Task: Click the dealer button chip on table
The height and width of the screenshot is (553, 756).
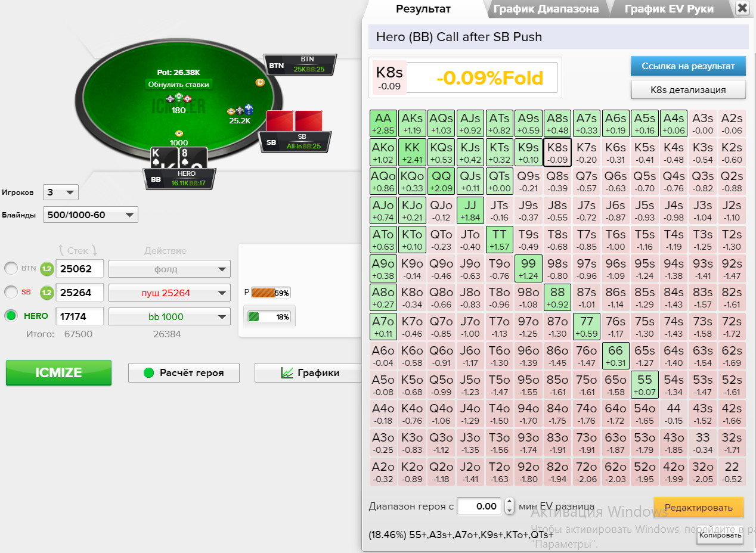Action: [x=260, y=82]
